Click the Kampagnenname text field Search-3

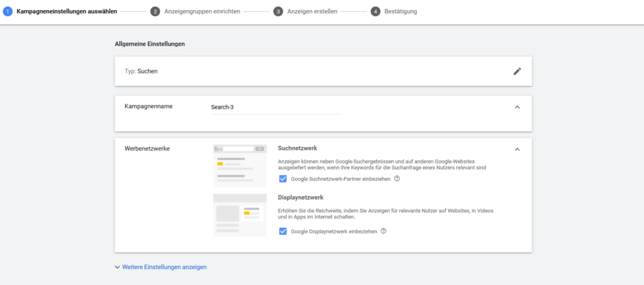[x=275, y=107]
